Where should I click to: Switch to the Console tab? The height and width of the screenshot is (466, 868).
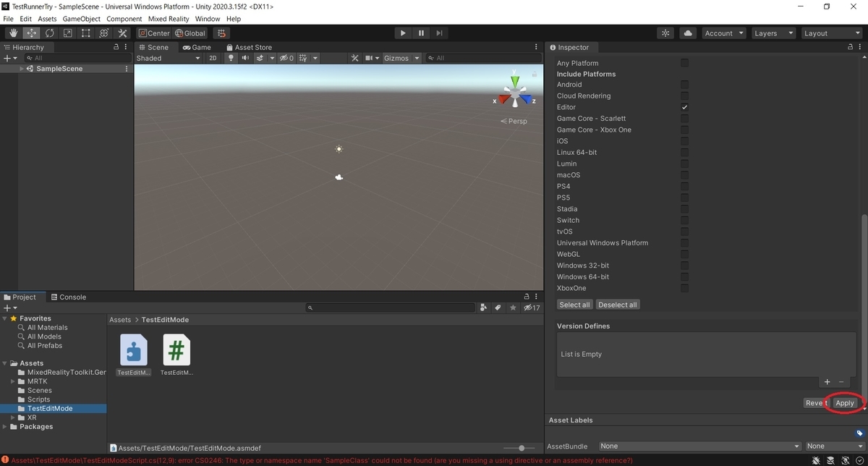[69, 297]
